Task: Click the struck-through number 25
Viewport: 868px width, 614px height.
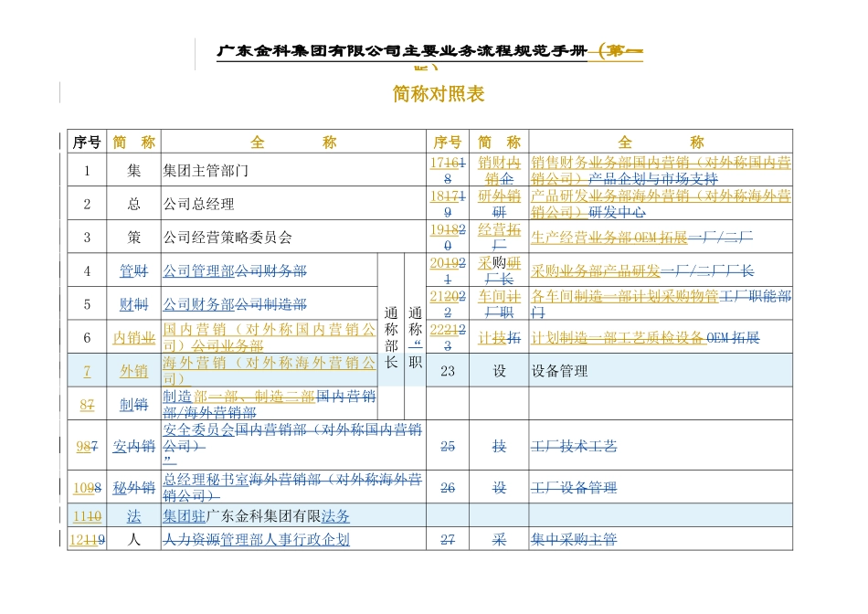Action: [448, 446]
